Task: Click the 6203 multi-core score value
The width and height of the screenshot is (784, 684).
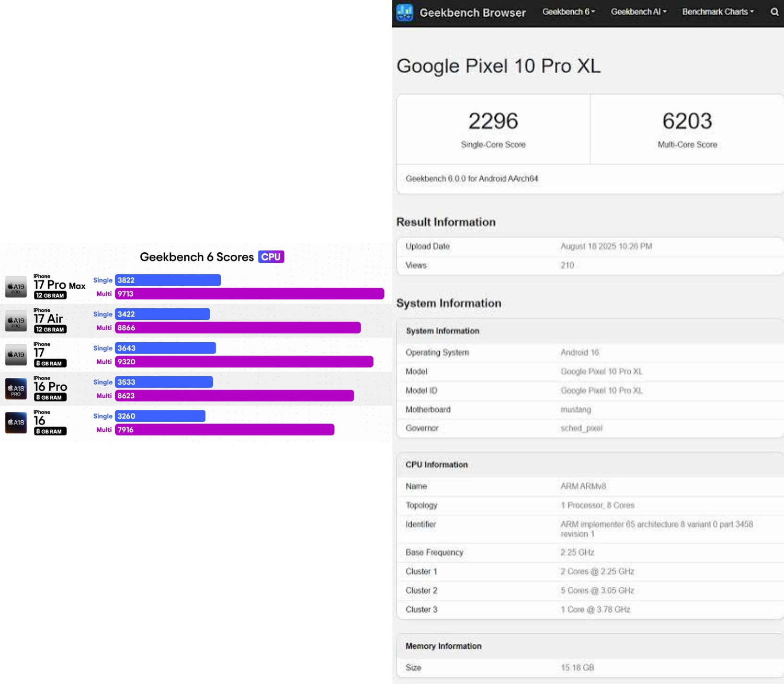Action: click(x=687, y=121)
